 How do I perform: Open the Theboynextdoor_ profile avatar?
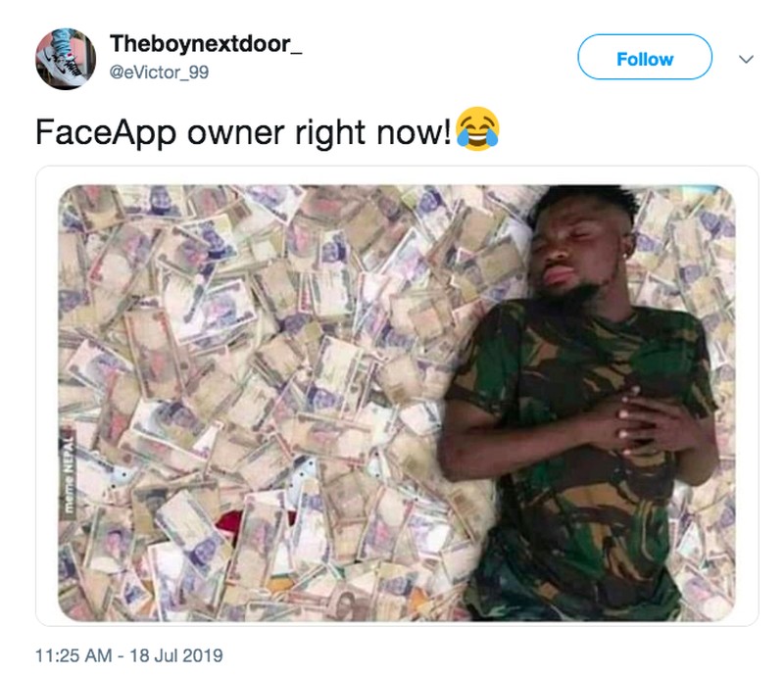[x=66, y=59]
